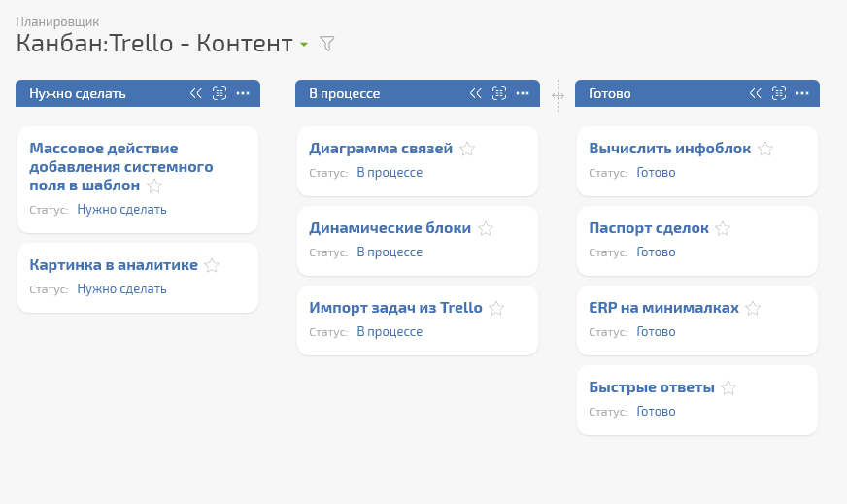Image resolution: width=847 pixels, height=504 pixels.
Task: Open the Вычислить инфоблок task
Action: 670,148
